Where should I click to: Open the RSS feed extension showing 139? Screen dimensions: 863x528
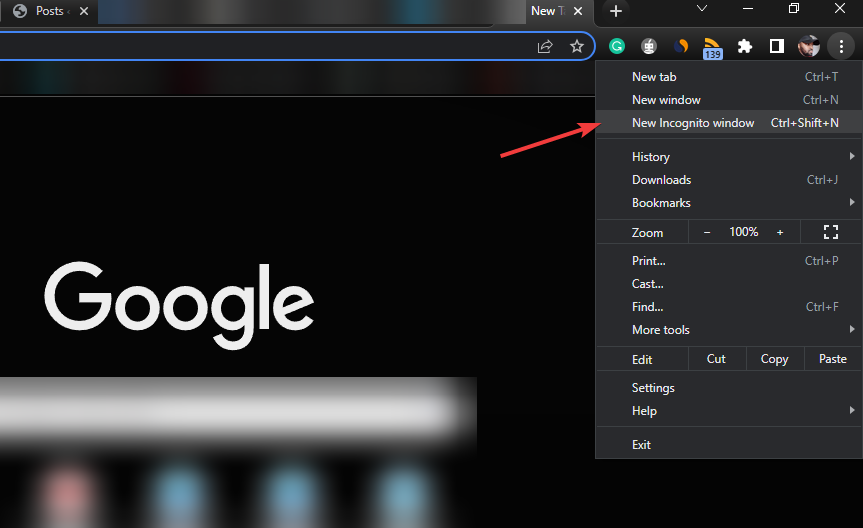point(712,48)
